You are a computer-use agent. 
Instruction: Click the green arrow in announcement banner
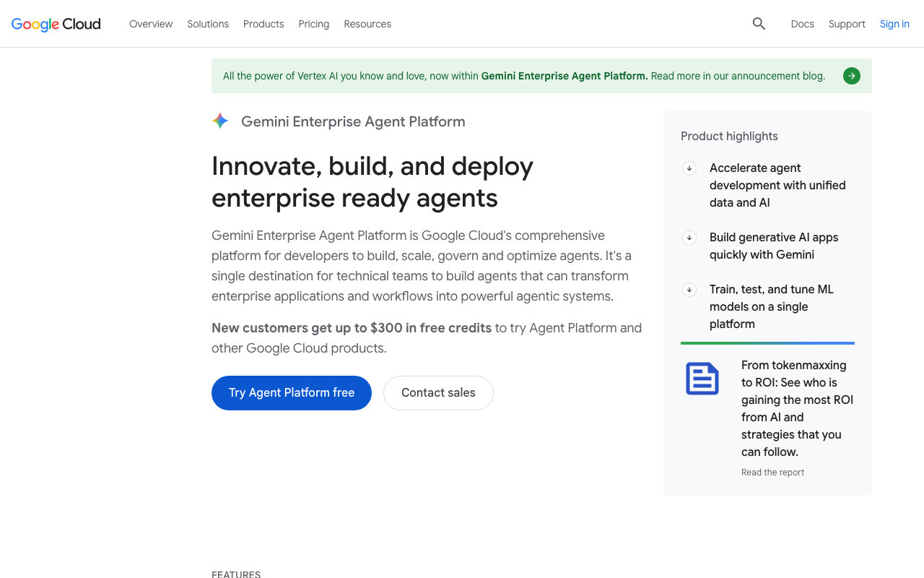point(852,76)
